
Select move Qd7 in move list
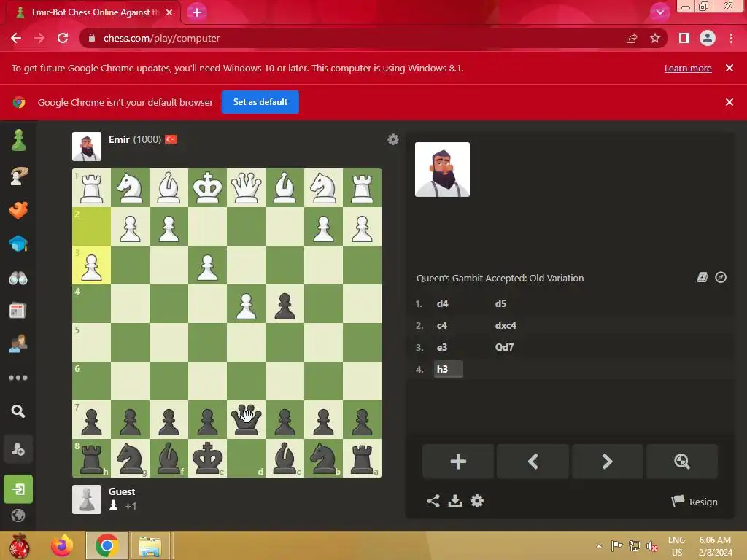tap(504, 348)
